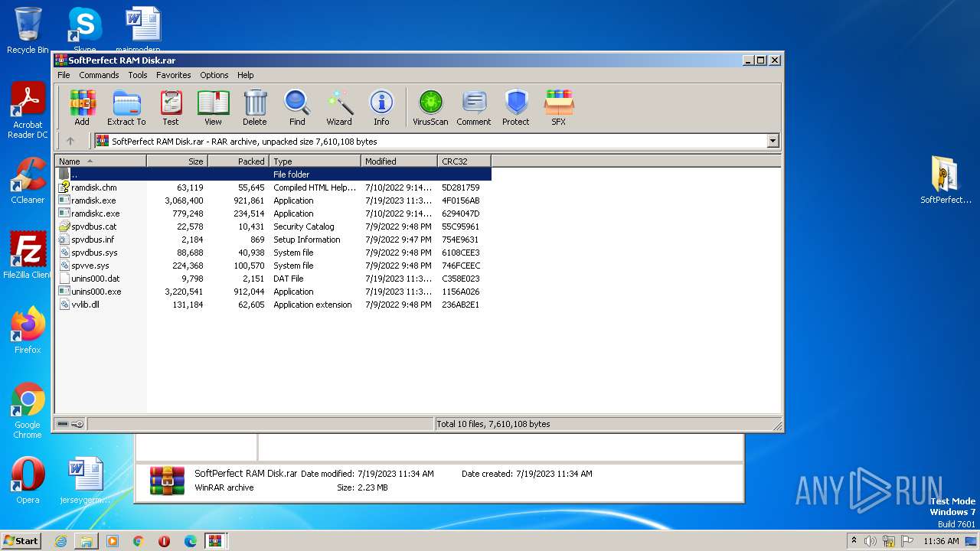Select spvve.sys in file list

tap(273, 266)
